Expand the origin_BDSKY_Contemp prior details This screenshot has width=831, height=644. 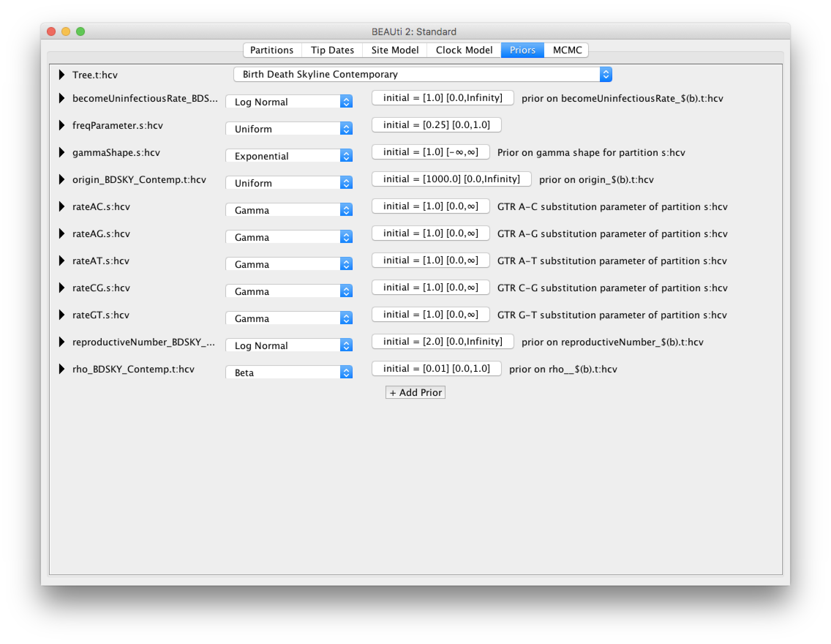click(x=62, y=179)
